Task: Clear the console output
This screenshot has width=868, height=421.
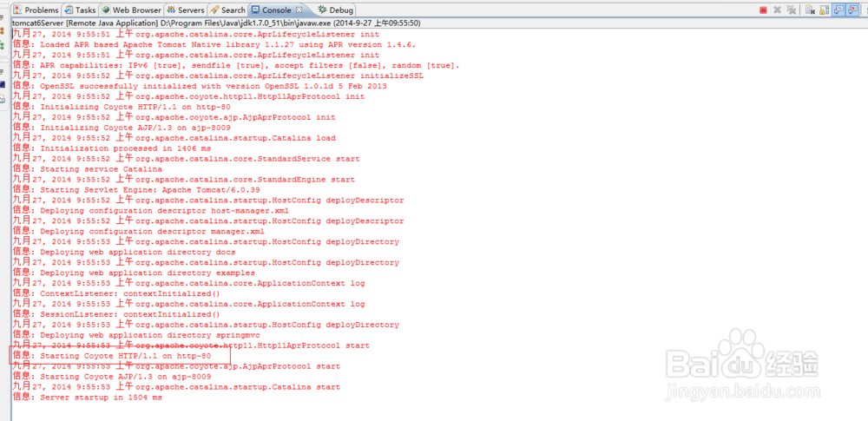Action: (x=811, y=10)
